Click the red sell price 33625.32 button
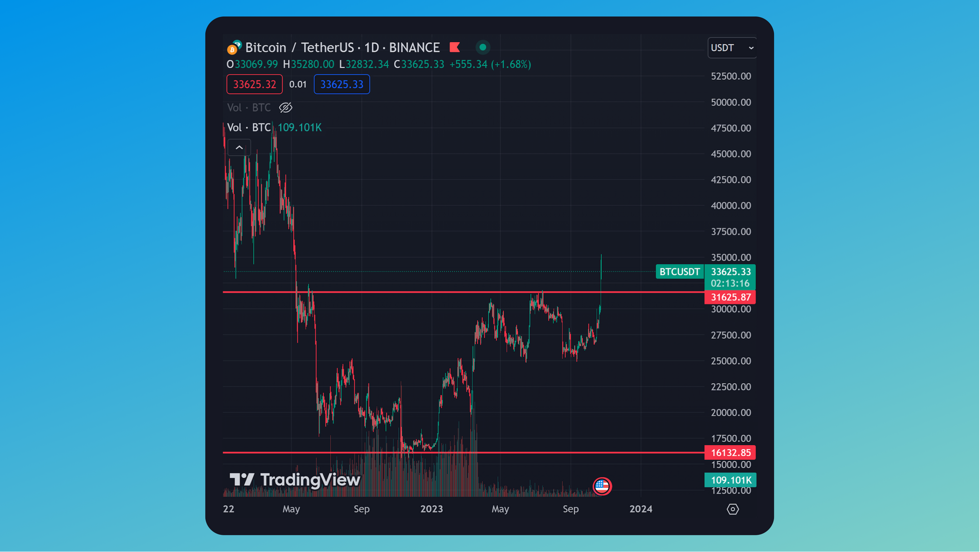Viewport: 980px width, 552px height. point(254,84)
